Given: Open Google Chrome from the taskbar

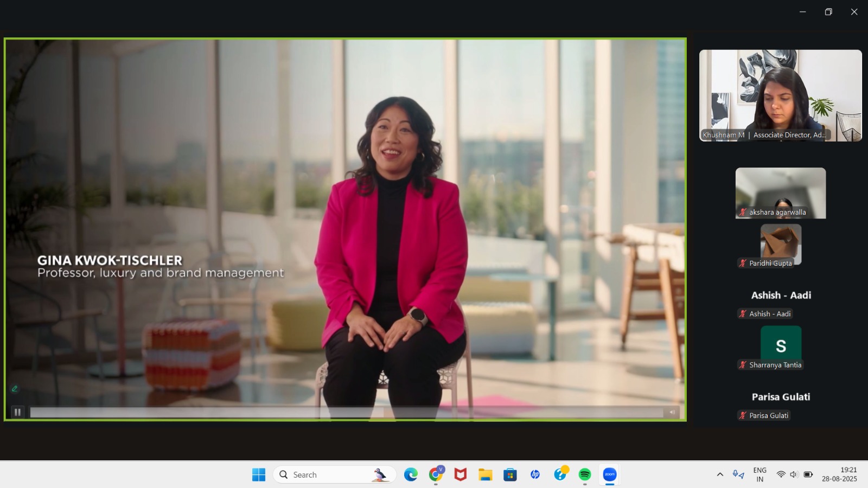Looking at the screenshot, I should tap(435, 475).
